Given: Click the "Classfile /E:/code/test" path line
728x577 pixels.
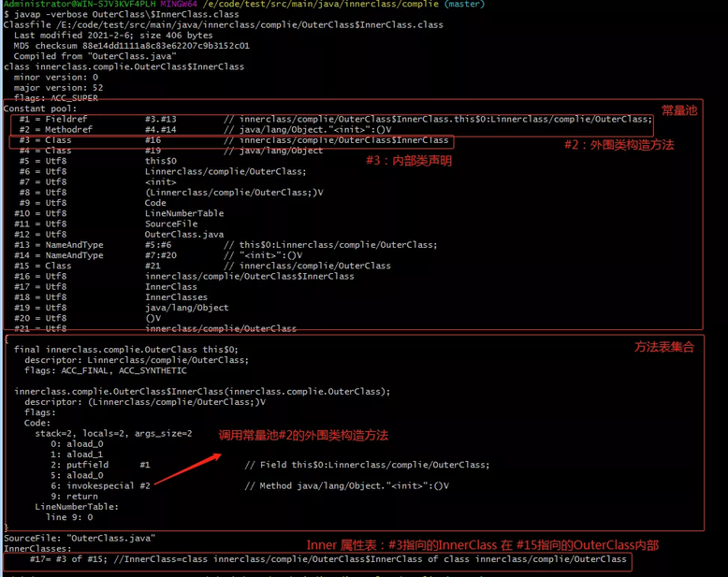Looking at the screenshot, I should click(224, 25).
